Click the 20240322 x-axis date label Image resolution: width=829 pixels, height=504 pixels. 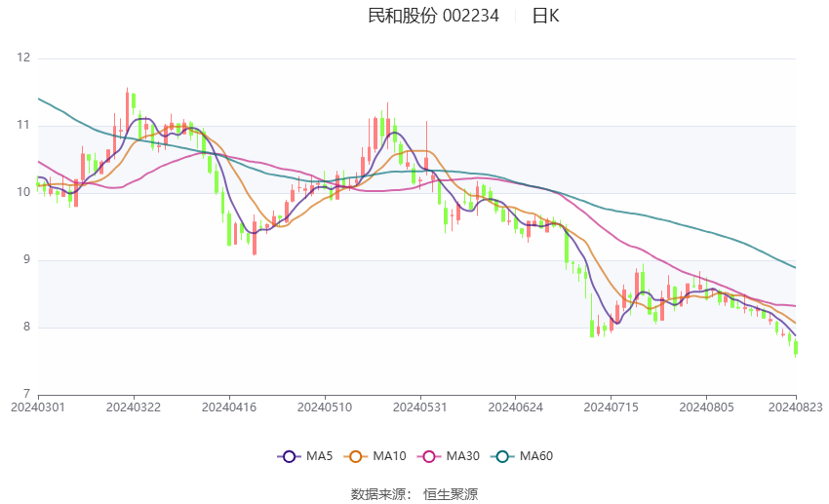134,407
